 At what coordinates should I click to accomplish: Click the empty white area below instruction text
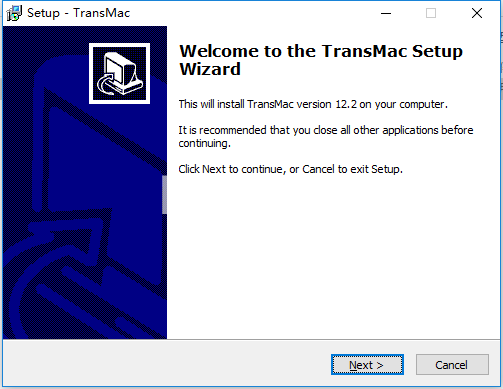(x=333, y=257)
